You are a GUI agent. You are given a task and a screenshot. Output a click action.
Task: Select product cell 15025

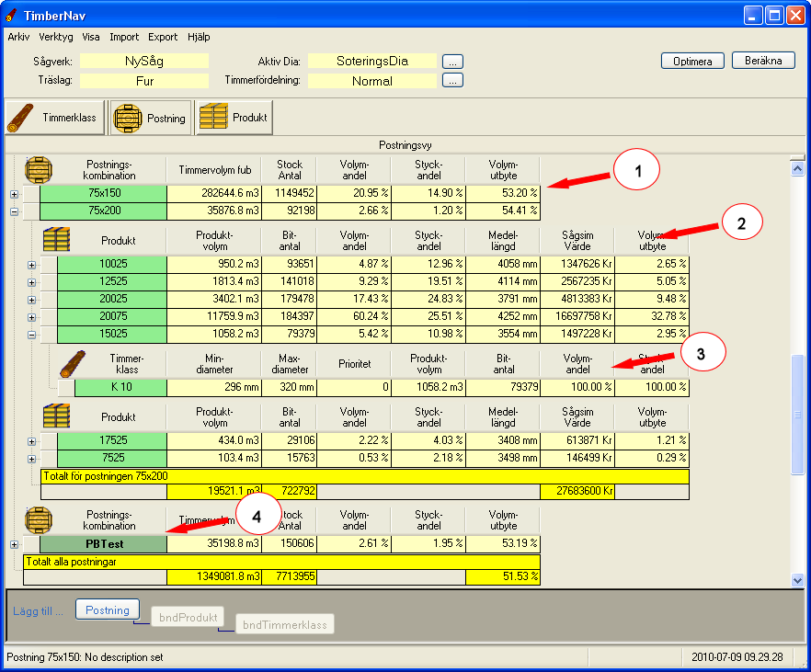[x=112, y=335]
